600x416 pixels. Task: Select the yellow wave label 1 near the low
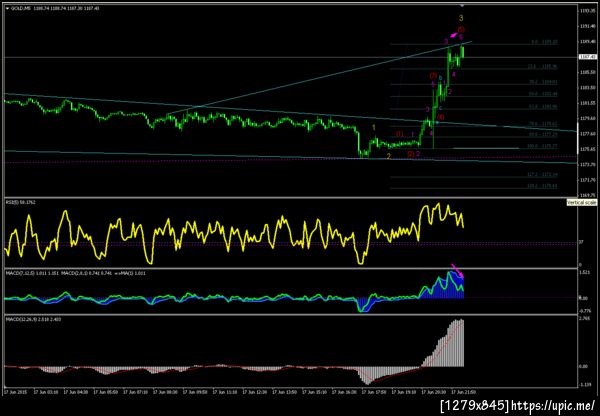(x=374, y=127)
